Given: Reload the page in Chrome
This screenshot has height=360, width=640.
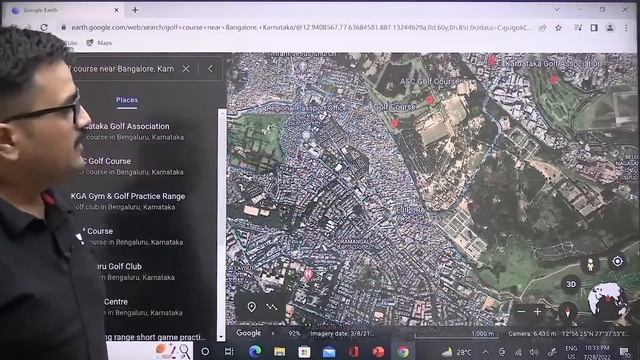Looking at the screenshot, I should tap(44, 27).
